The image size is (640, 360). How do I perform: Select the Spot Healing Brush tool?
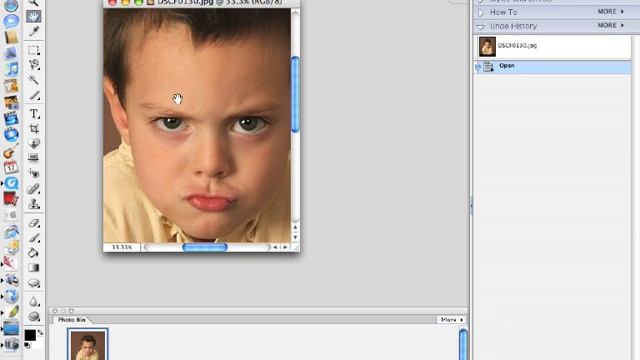(34, 189)
